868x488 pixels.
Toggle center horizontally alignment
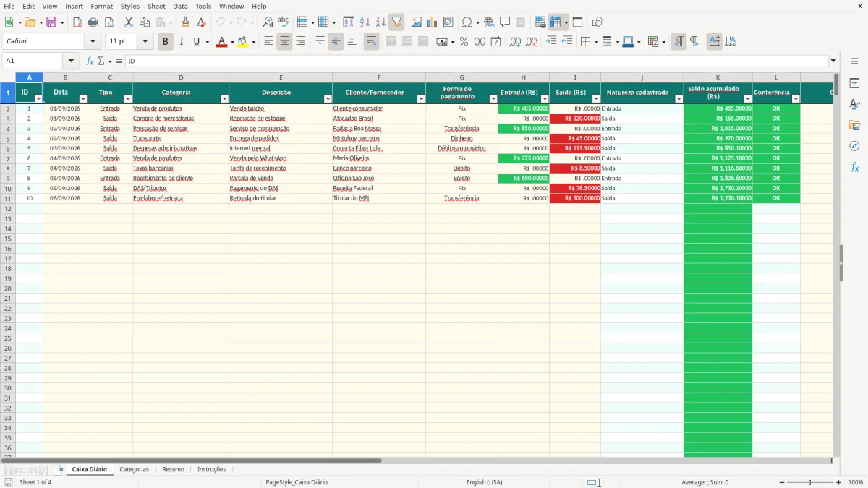(284, 42)
